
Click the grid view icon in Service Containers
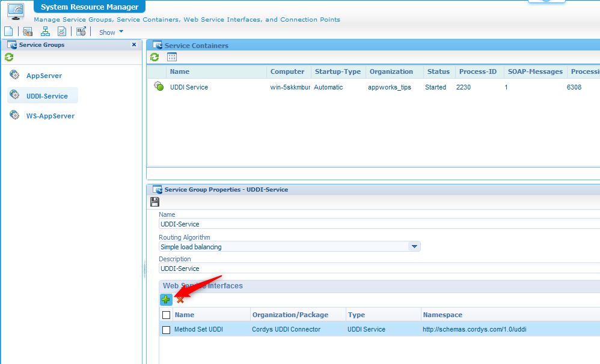click(172, 57)
